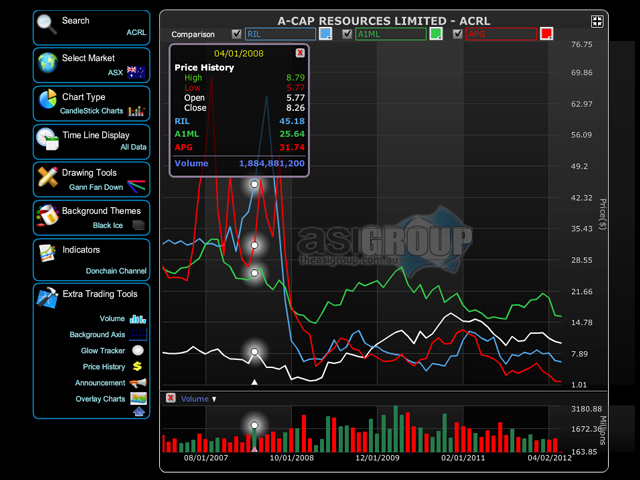Open the Select Market panel
Screen dimensions: 640x480
pyautogui.click(x=91, y=65)
